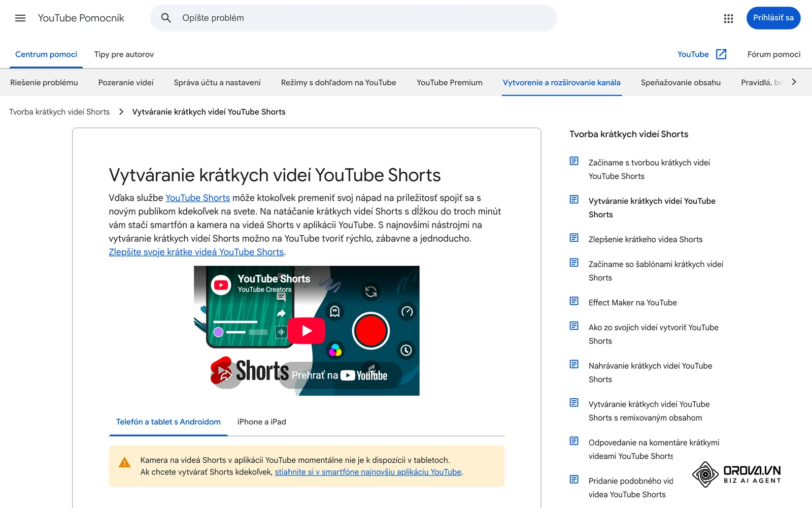Click Prehrať na YouTube on the video
The image size is (812, 508).
[x=340, y=375]
